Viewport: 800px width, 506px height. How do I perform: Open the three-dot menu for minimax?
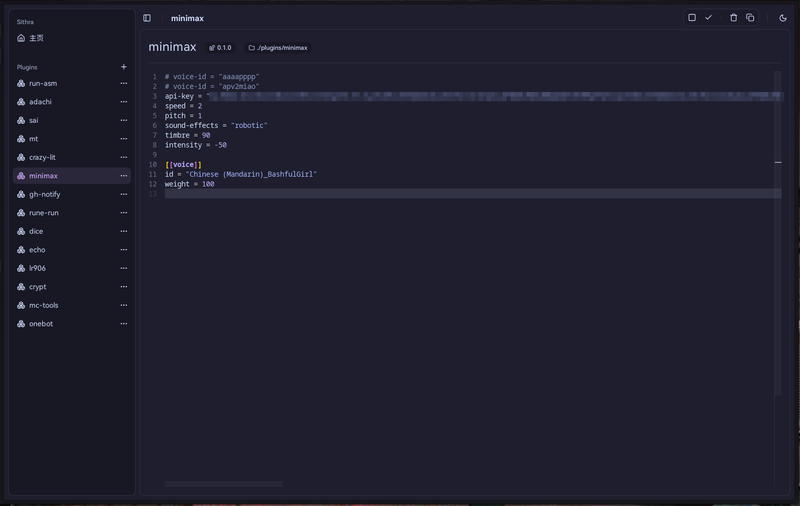tap(124, 176)
